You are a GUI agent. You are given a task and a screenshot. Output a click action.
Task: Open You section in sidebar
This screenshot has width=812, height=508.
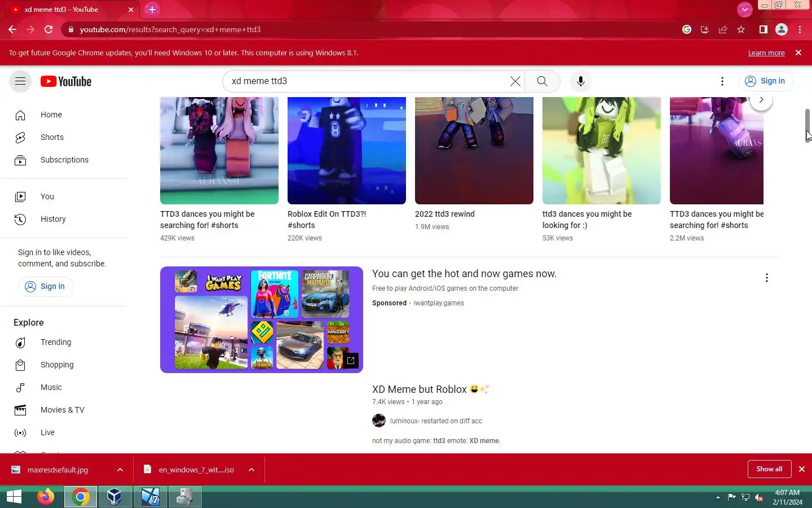[x=63, y=196]
